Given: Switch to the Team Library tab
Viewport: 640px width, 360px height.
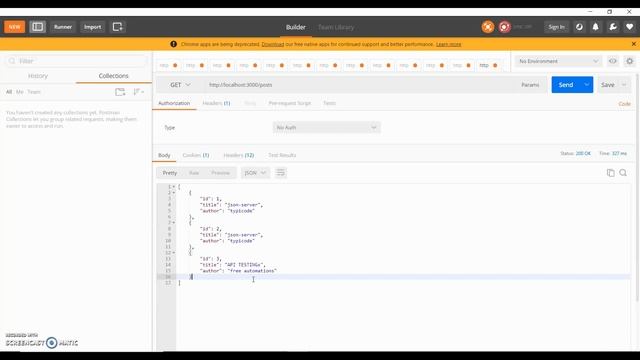Looking at the screenshot, I should 336,27.
